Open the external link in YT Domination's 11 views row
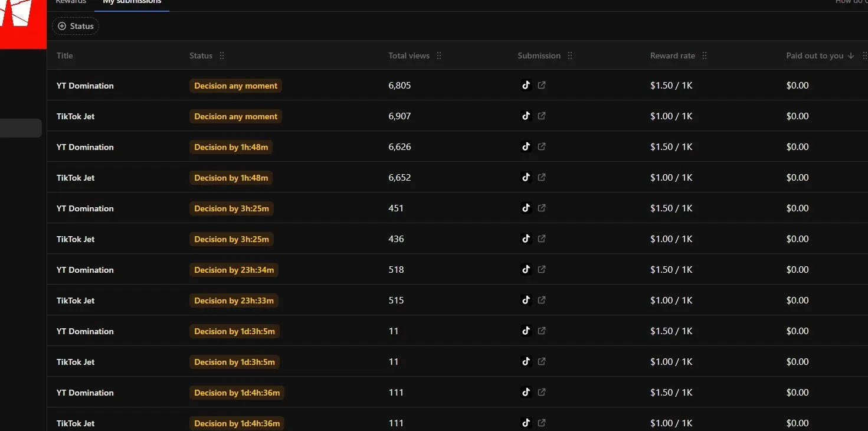868x431 pixels. click(x=542, y=331)
